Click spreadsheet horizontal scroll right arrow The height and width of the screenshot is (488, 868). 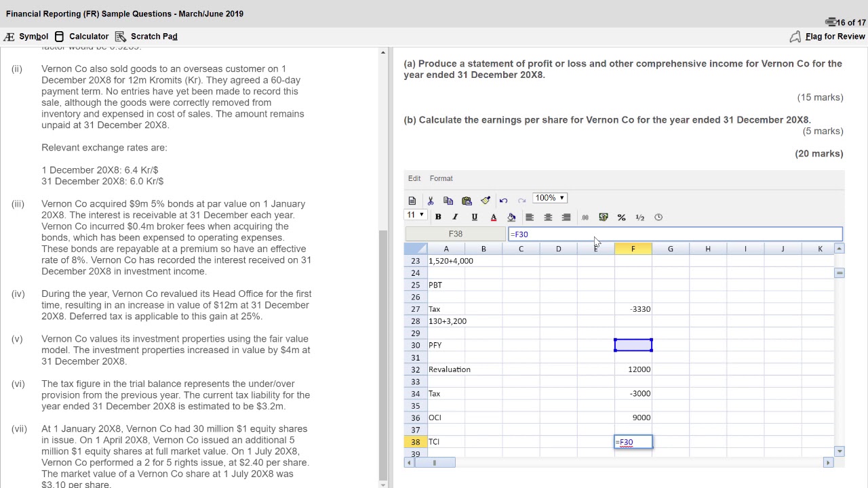[828, 463]
